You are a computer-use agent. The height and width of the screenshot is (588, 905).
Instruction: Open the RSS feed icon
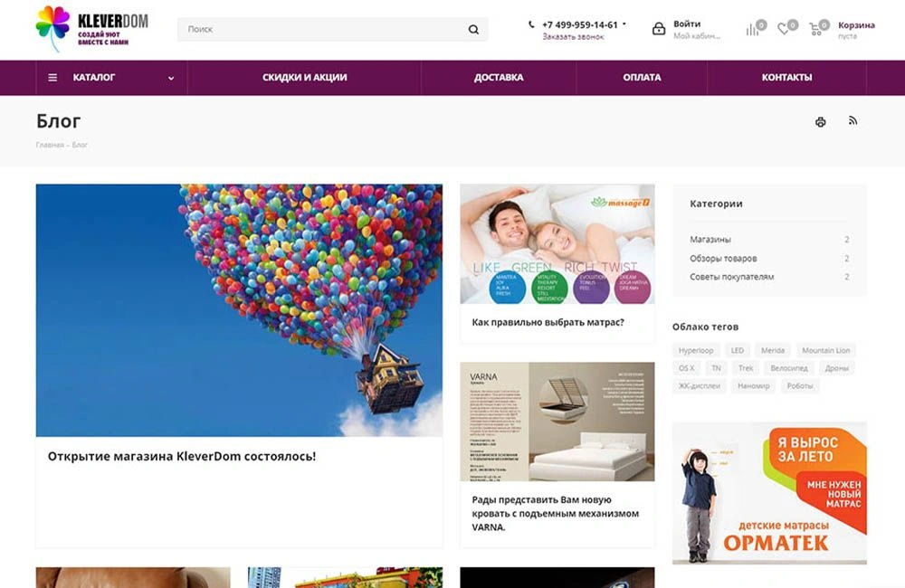coord(853,120)
